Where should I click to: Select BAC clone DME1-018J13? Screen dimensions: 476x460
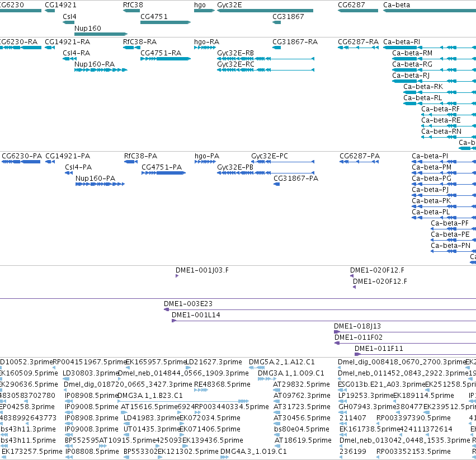tap(405, 332)
